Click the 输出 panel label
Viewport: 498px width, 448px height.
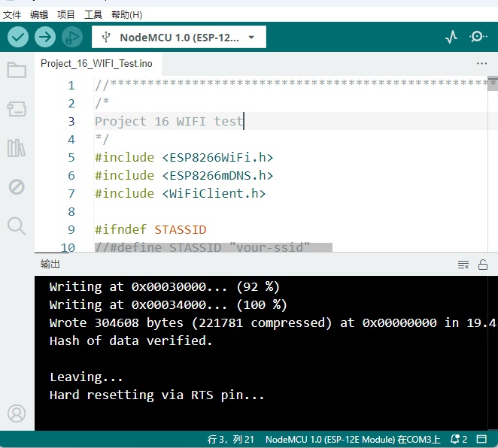[50, 264]
